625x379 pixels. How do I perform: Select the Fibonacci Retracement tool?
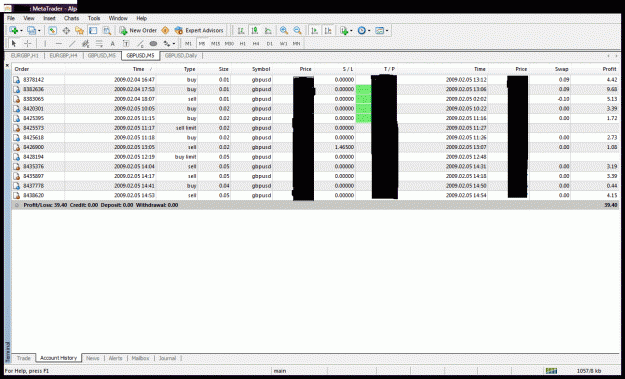99,43
